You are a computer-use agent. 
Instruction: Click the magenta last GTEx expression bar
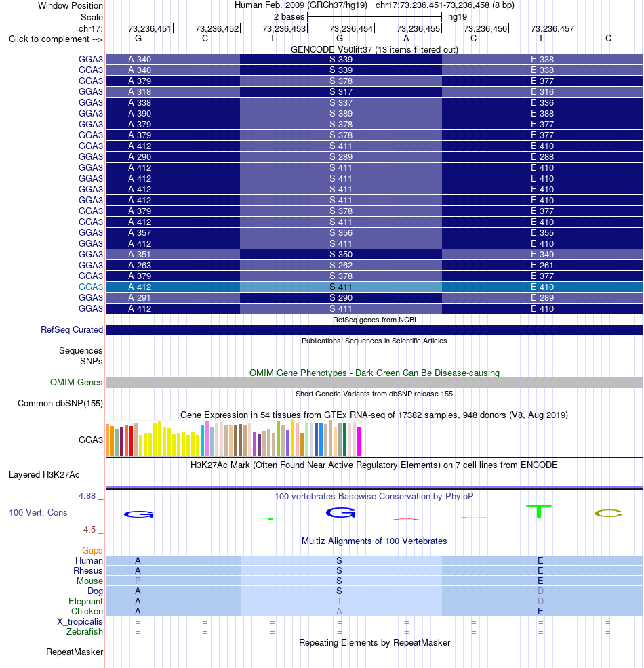(359, 441)
